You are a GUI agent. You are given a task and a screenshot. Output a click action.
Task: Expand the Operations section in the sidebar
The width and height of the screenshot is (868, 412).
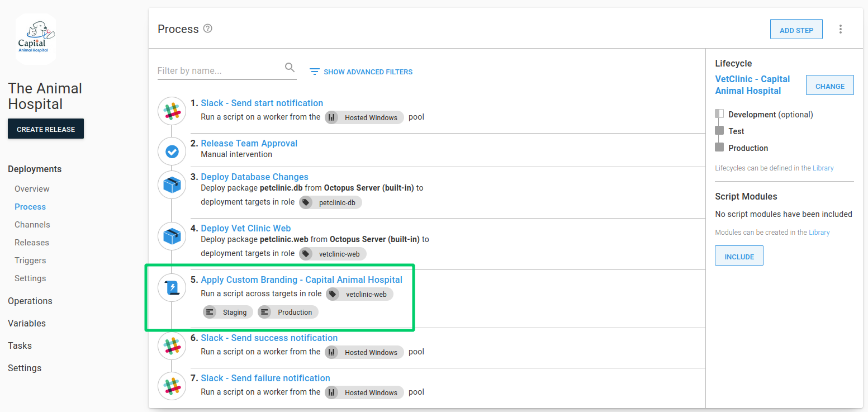pyautogui.click(x=30, y=301)
